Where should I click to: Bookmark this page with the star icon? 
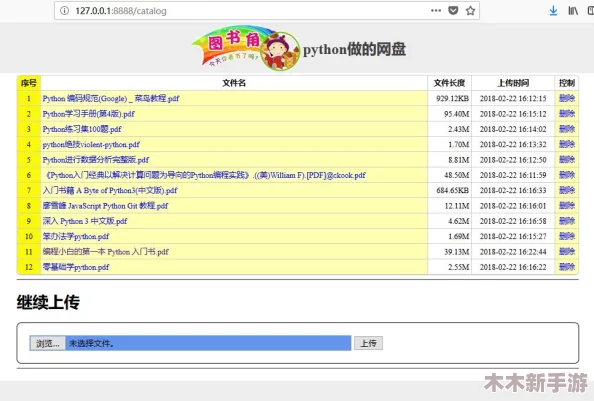tap(470, 11)
